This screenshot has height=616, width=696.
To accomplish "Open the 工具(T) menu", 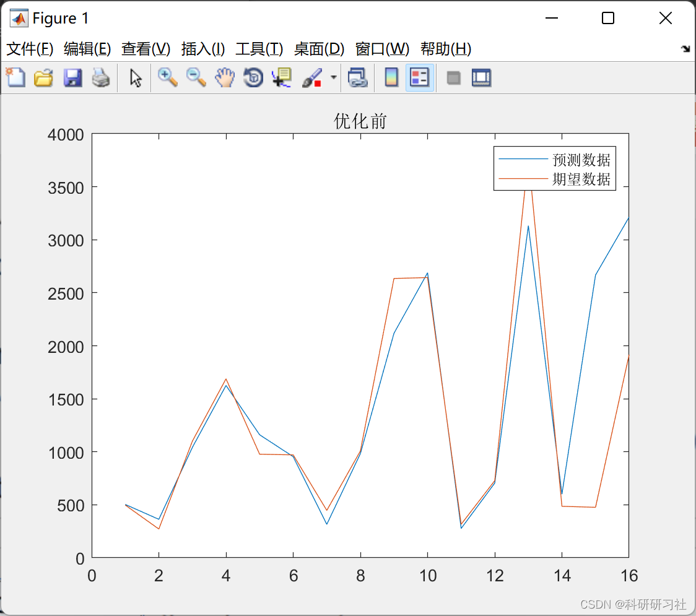I will [259, 49].
